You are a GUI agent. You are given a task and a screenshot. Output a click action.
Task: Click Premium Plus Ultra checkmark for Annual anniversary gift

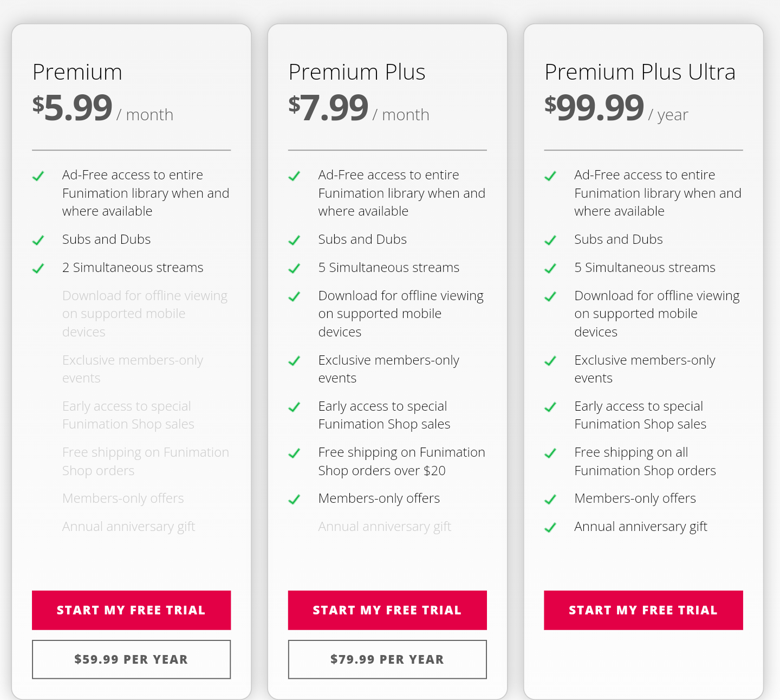550,527
